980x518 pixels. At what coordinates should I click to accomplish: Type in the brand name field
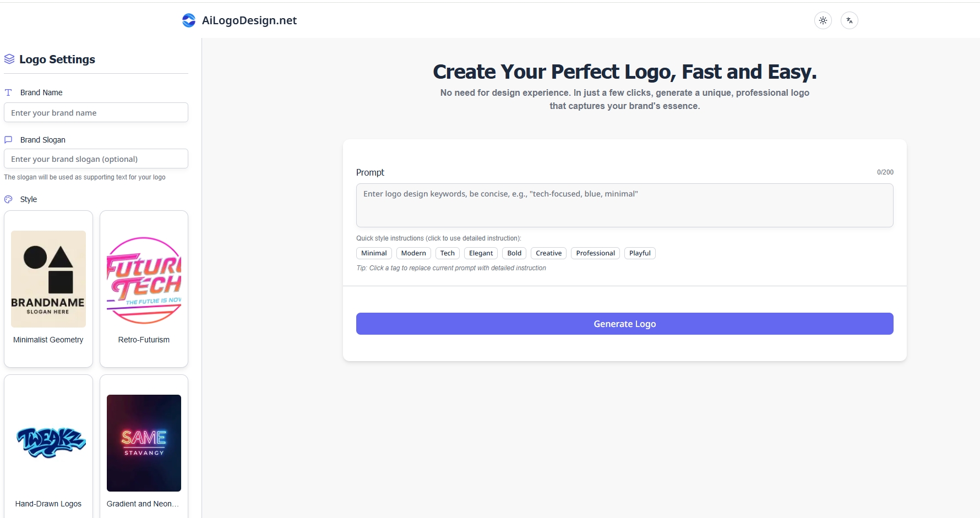pyautogui.click(x=96, y=113)
